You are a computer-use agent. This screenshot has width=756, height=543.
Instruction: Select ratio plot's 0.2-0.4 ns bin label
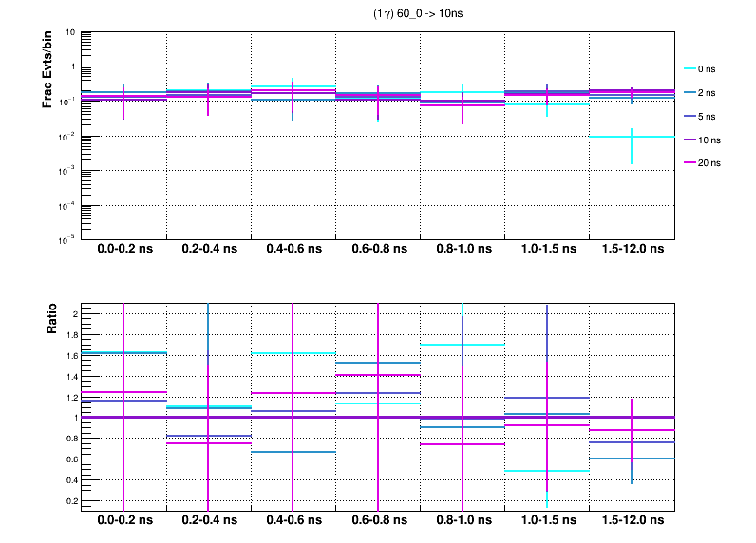pyautogui.click(x=208, y=521)
